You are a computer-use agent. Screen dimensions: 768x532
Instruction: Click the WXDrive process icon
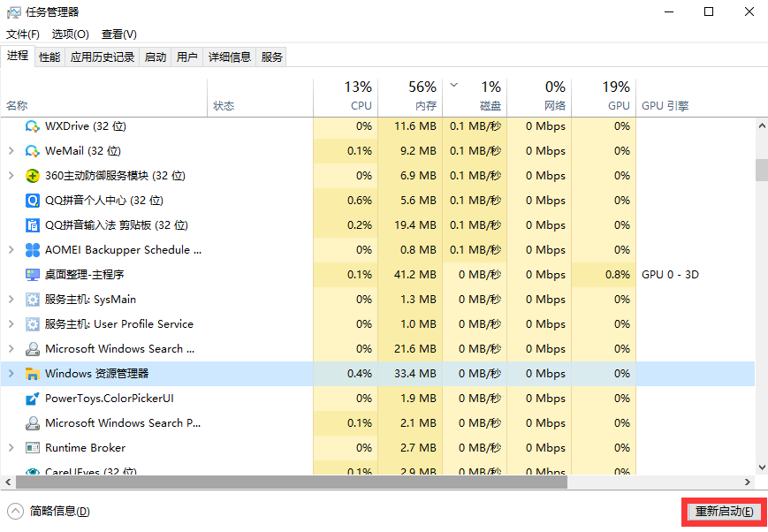pyautogui.click(x=33, y=126)
